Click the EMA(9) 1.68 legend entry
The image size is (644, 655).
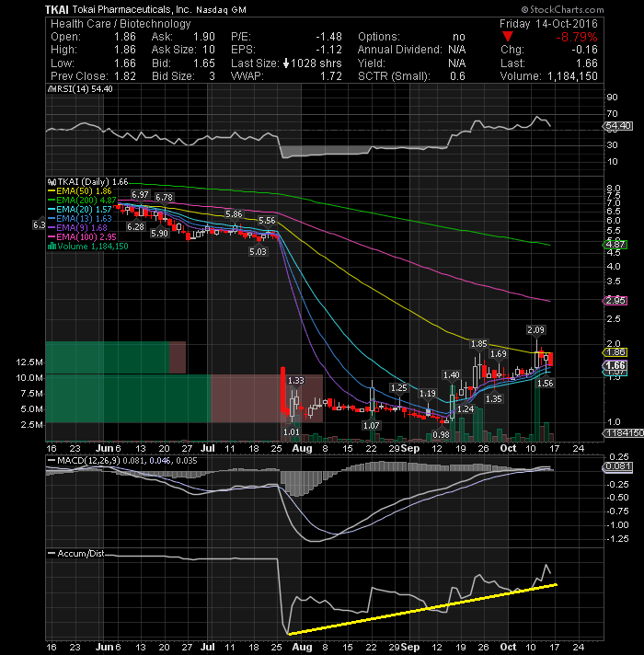[x=82, y=228]
